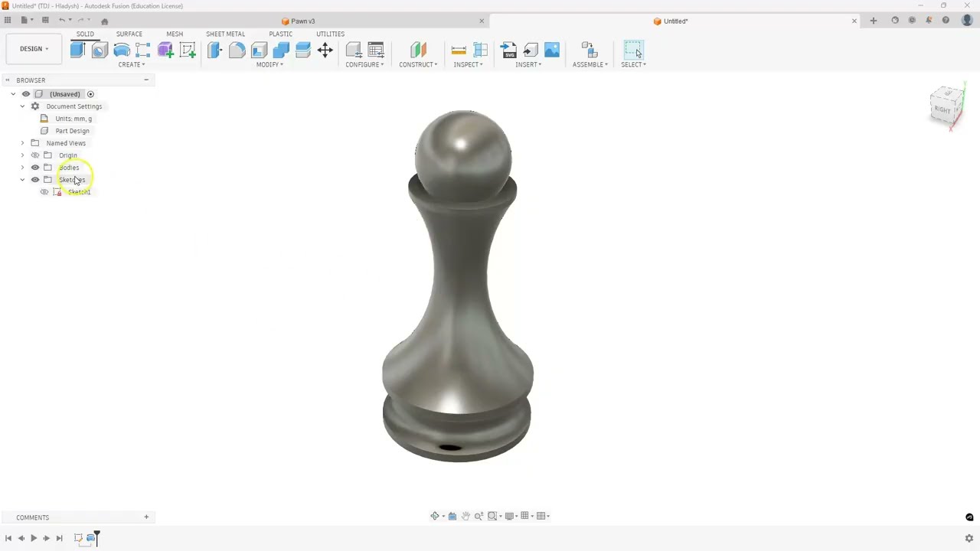
Task: Select the Offset Plane construct icon
Action: (418, 51)
